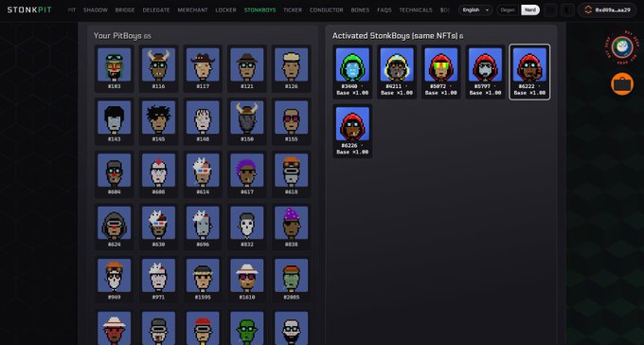Select PitBoy #696 grey zombie

203,227
